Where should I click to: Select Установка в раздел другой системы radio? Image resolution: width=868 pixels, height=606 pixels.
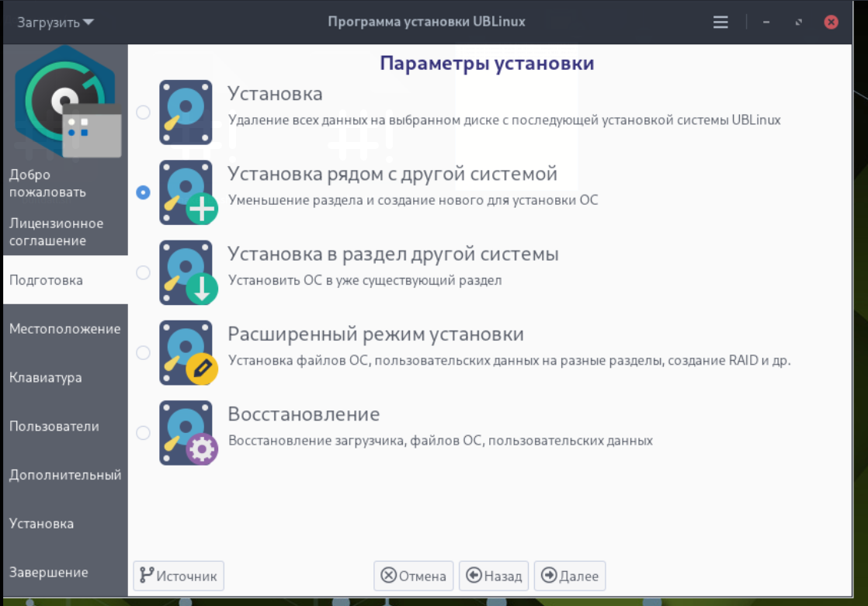[x=144, y=273]
